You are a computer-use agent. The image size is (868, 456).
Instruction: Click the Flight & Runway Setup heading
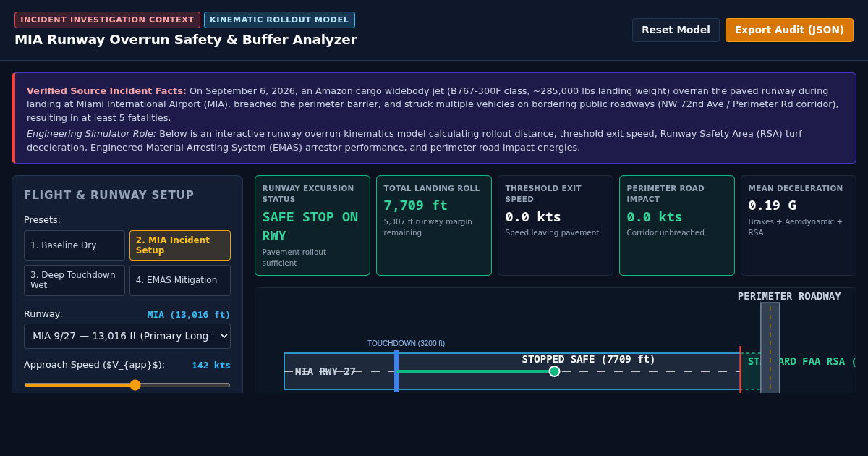coord(109,195)
